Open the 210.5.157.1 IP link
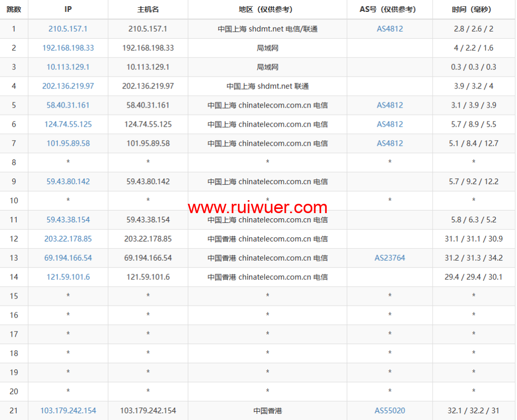517x420 pixels. pos(68,29)
